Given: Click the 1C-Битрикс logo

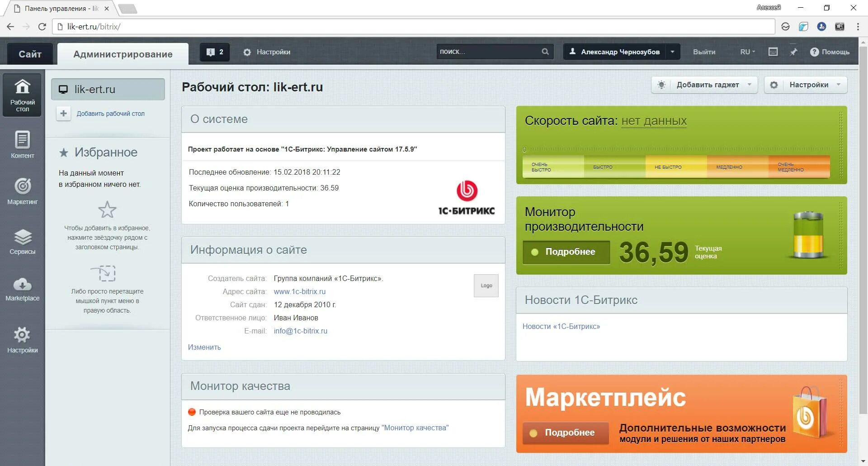Looking at the screenshot, I should 467,198.
